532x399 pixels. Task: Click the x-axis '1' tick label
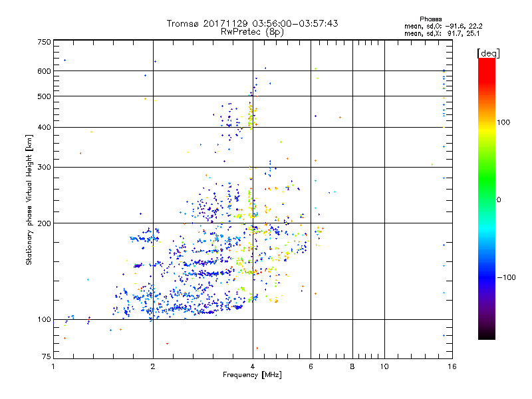tap(53, 366)
